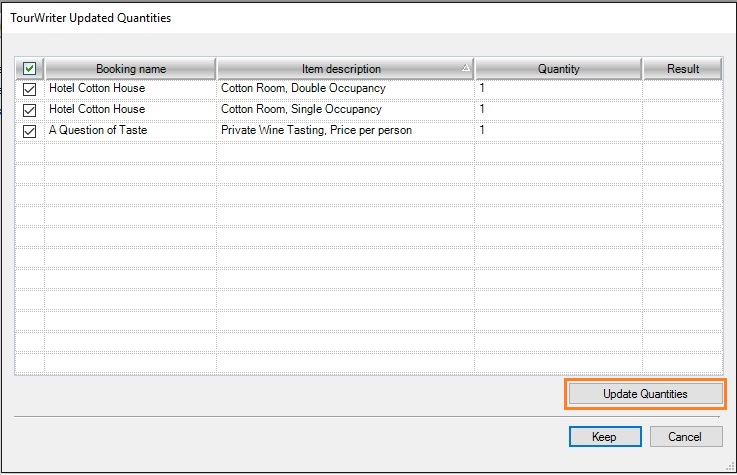
Task: Click quantity cell for Single Occupancy row
Action: click(558, 110)
